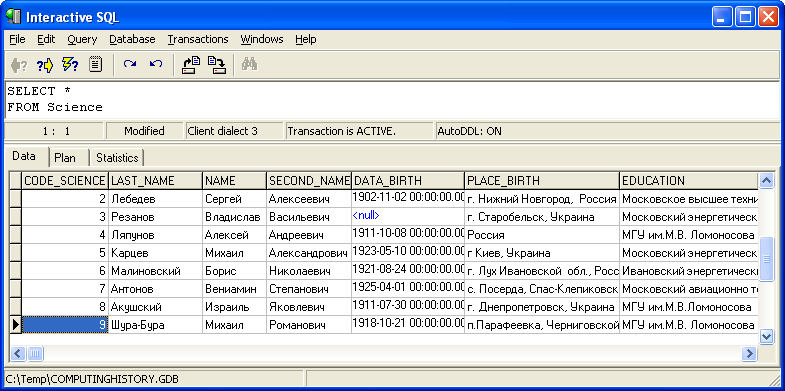Open the File menu
Screen dimensions: 785x391
pyautogui.click(x=17, y=39)
